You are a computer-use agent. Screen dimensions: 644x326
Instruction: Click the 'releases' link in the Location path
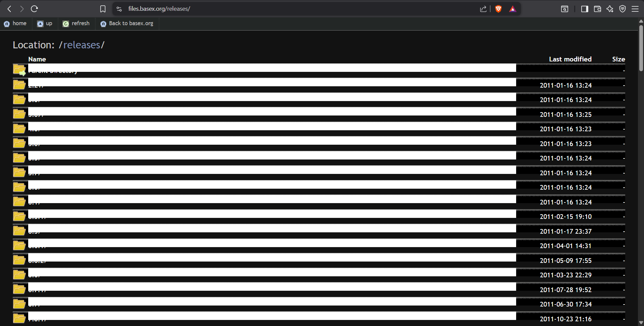click(82, 45)
